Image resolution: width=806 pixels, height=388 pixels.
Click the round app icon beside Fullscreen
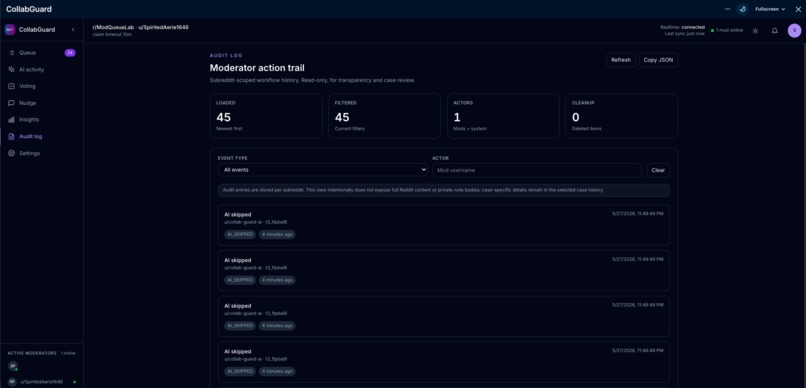742,9
